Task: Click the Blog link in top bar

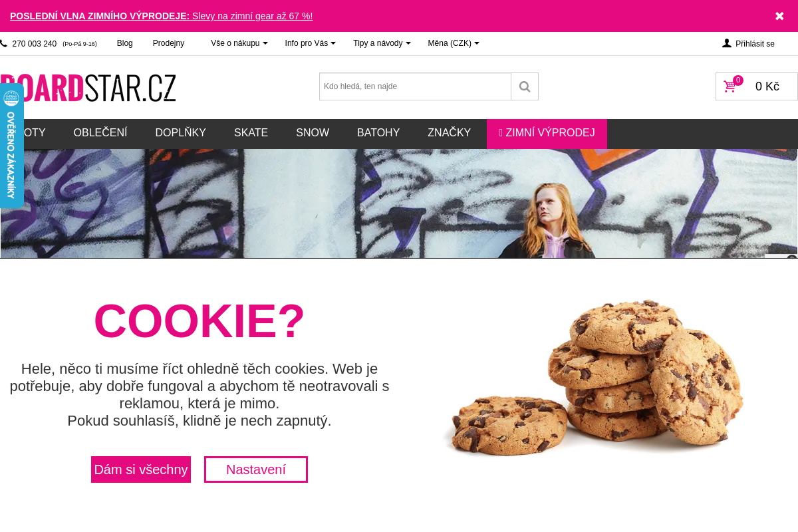Action: point(125,43)
